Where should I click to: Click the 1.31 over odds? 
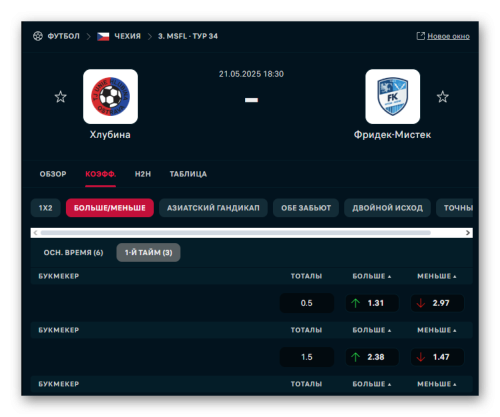pyautogui.click(x=372, y=303)
